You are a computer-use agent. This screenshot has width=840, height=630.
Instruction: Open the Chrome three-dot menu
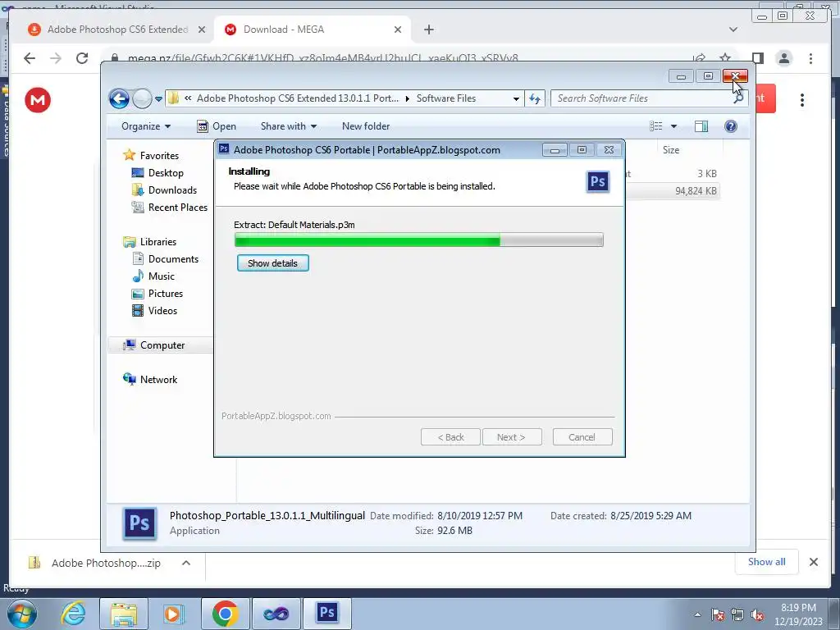click(x=810, y=58)
